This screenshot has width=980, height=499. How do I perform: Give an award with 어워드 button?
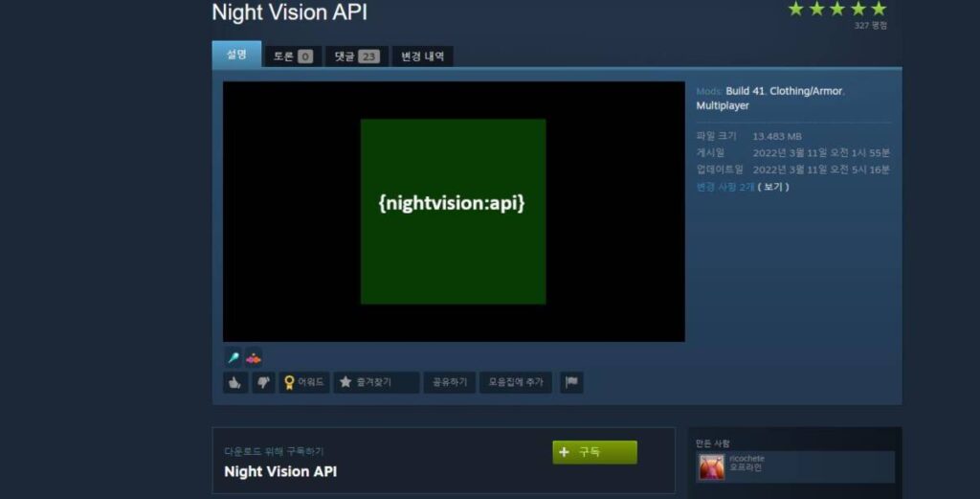tap(303, 382)
